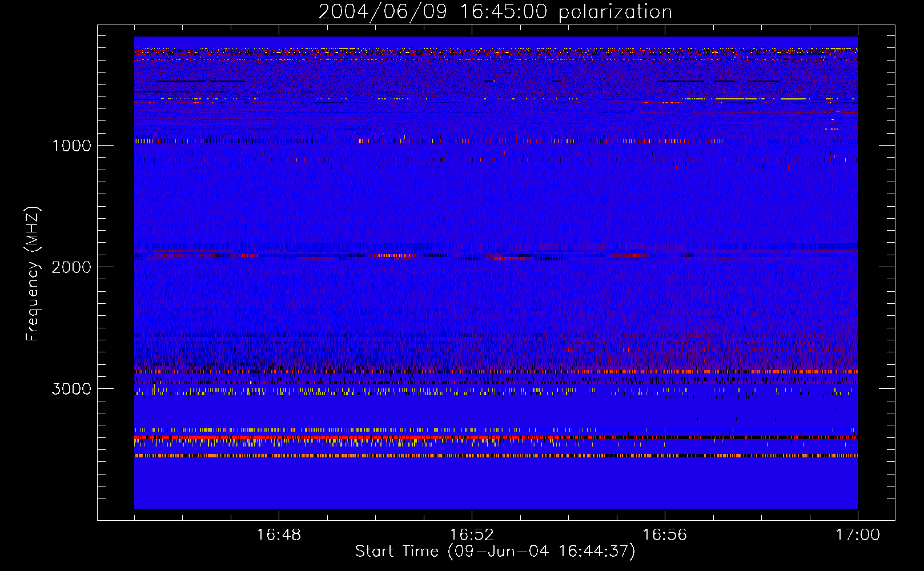
Task: Select the 'Start Time (09-Jun-04 16:44:37)' label
Action: pos(495,552)
